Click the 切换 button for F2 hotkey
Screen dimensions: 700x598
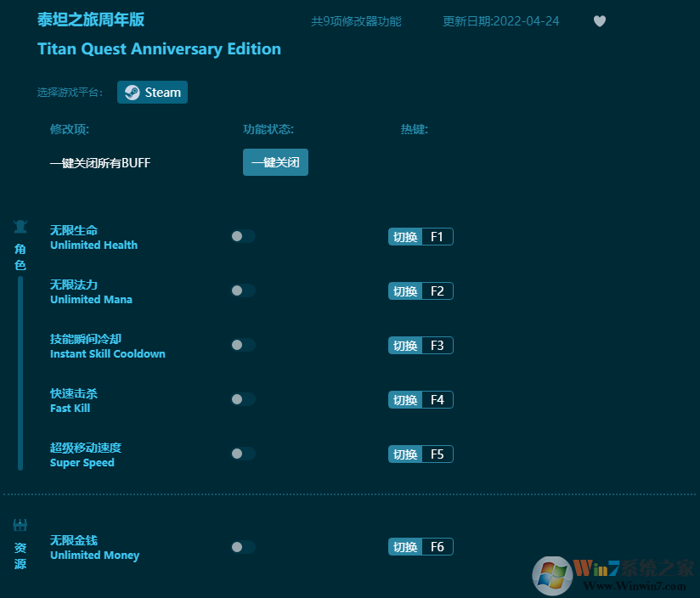coord(405,291)
